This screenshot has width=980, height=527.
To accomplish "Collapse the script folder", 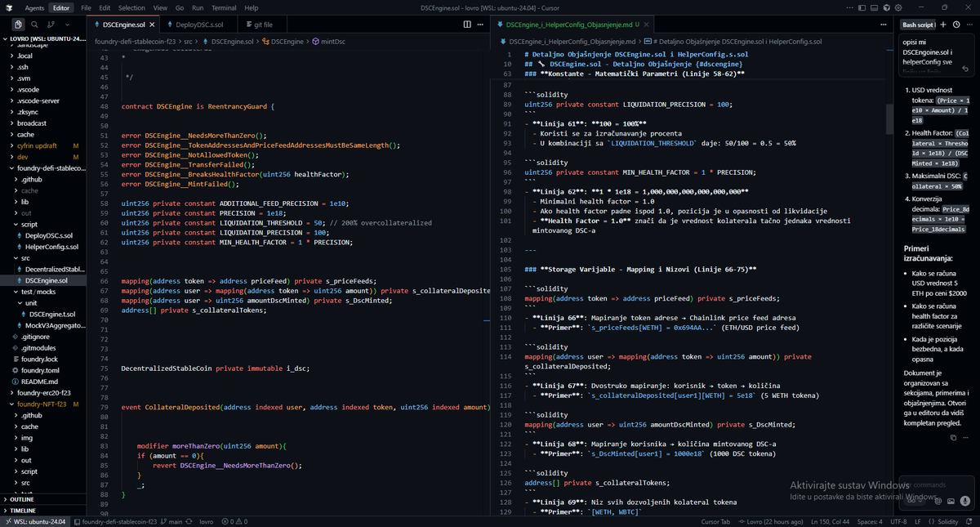I will tap(43, 224).
